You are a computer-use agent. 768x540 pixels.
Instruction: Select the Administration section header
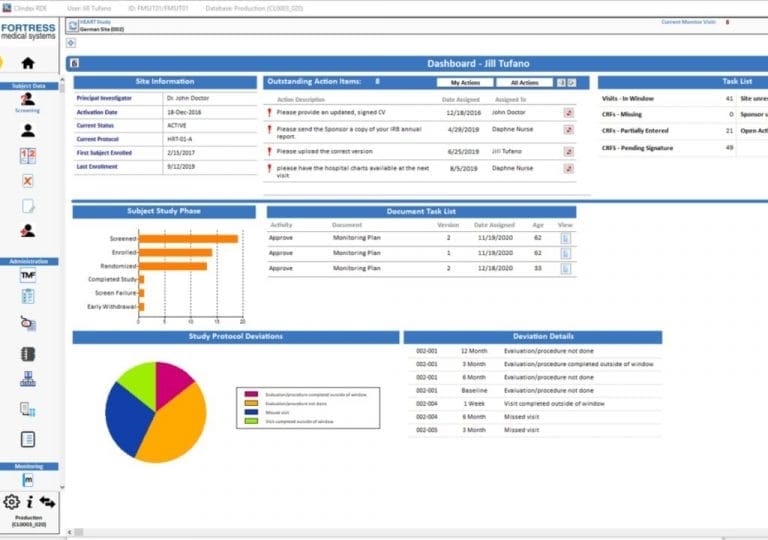pos(28,261)
